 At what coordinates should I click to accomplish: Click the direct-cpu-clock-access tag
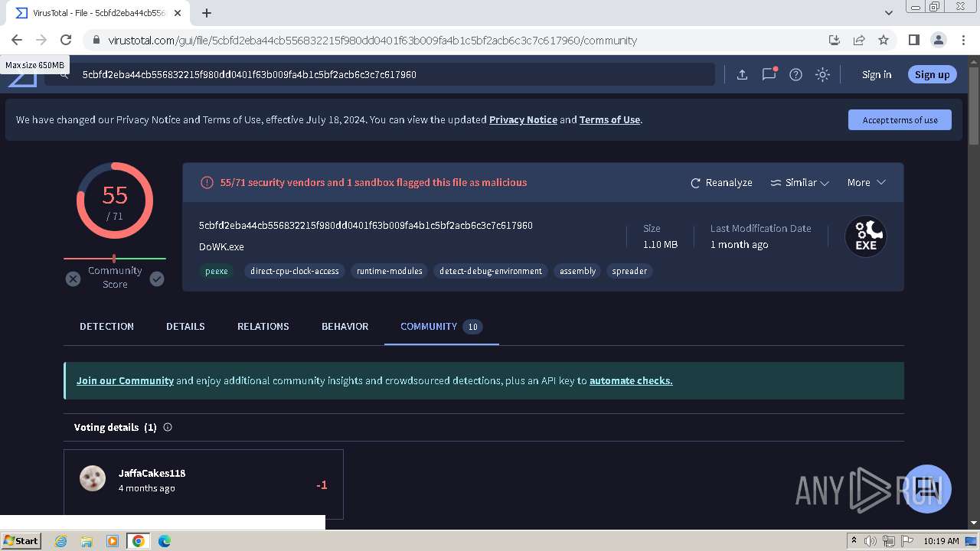click(294, 271)
